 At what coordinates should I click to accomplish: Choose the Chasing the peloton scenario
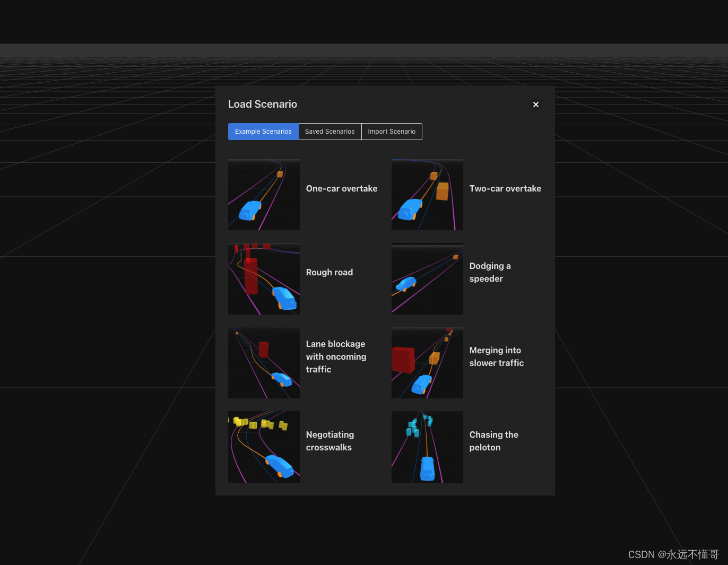pyautogui.click(x=493, y=441)
